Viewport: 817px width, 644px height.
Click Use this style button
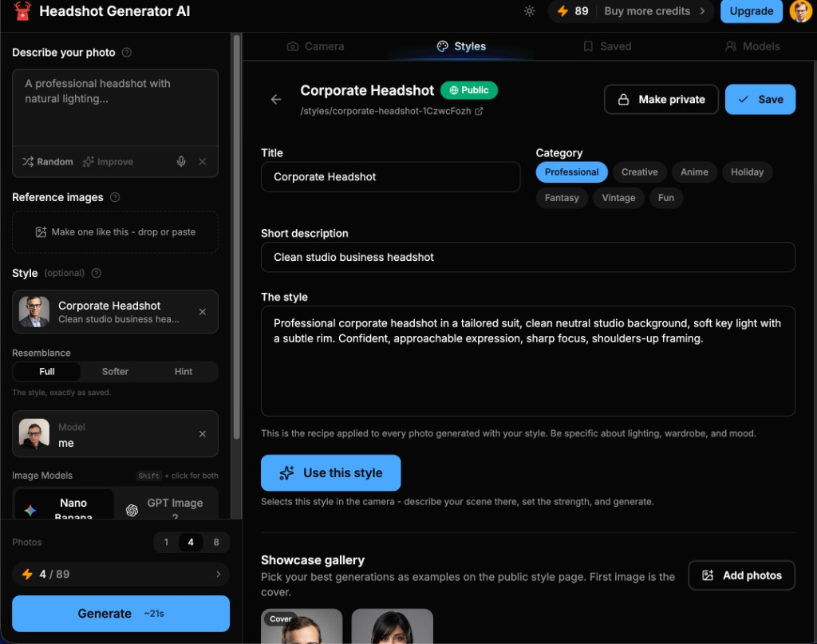(x=331, y=472)
